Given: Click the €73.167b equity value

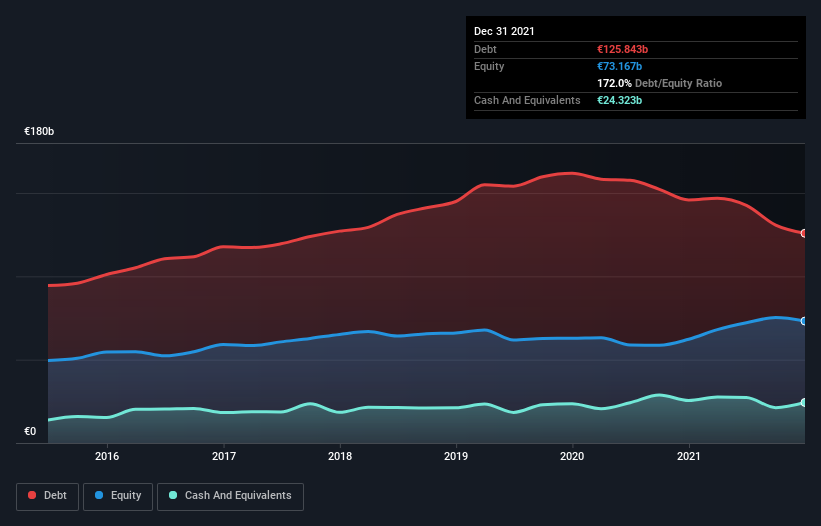Looking at the screenshot, I should pyautogui.click(x=619, y=66).
